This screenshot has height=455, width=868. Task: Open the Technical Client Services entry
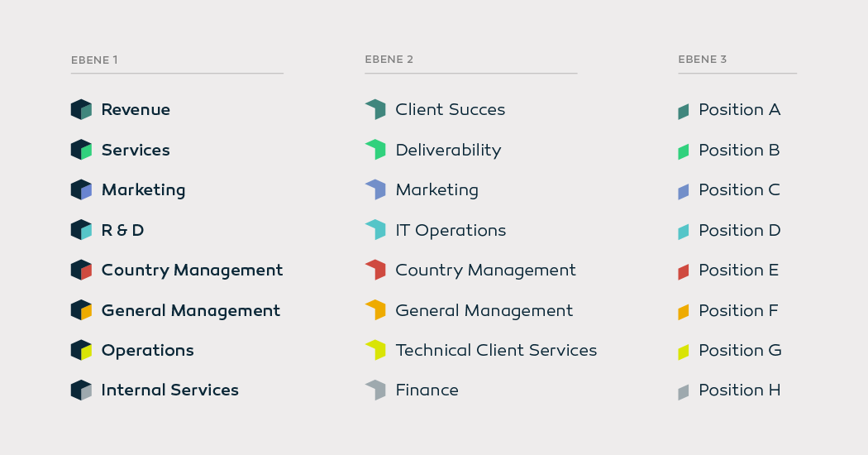tap(496, 350)
